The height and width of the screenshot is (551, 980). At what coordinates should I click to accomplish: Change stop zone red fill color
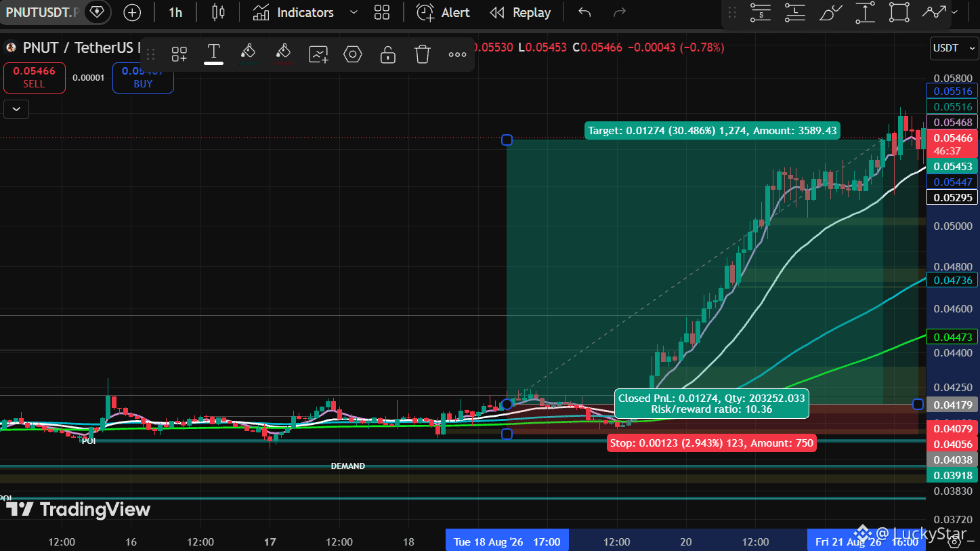pyautogui.click(x=283, y=54)
